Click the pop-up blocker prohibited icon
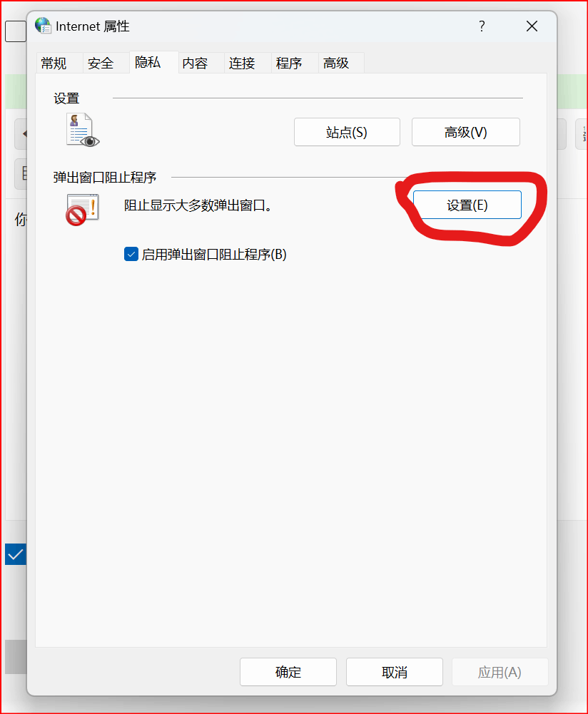Viewport: 588px width, 714px height. coord(83,210)
